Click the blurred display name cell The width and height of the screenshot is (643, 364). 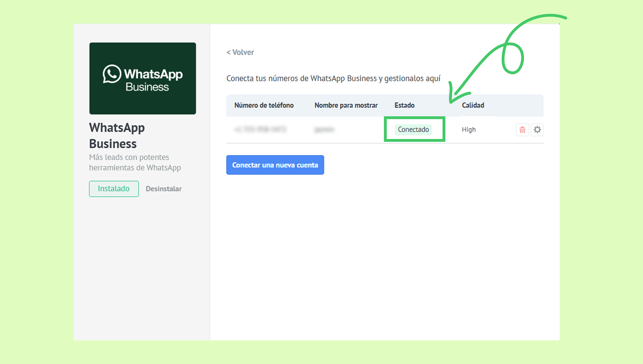point(324,130)
